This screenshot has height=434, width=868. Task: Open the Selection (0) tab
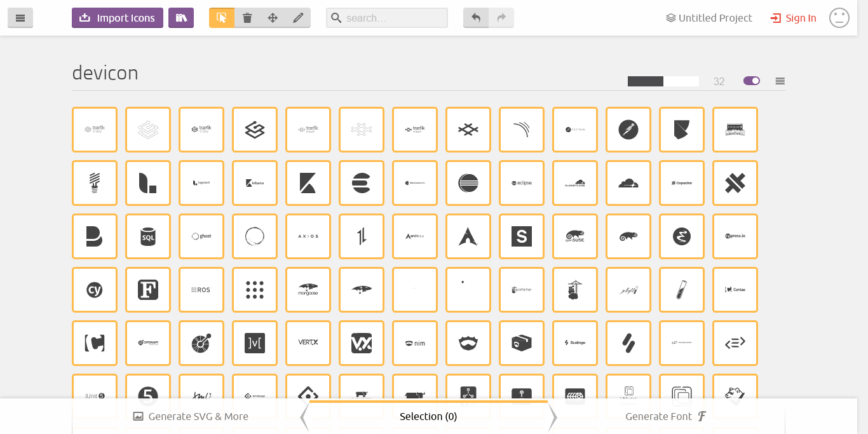(x=428, y=416)
